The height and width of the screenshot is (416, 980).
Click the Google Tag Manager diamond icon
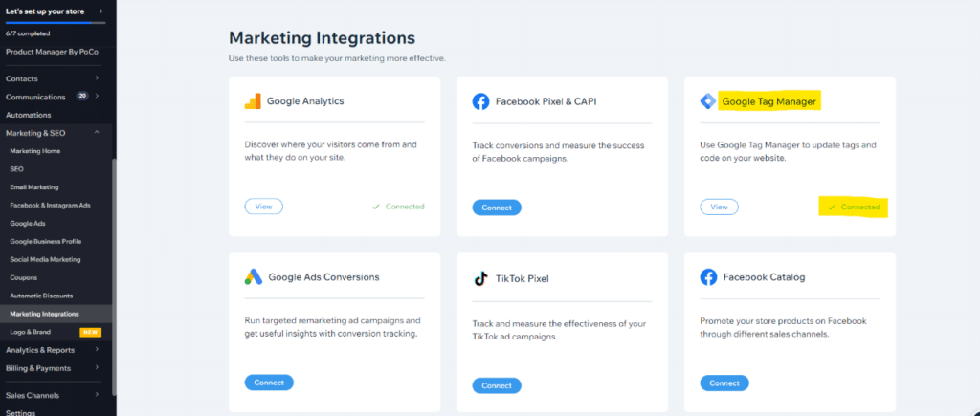point(708,101)
